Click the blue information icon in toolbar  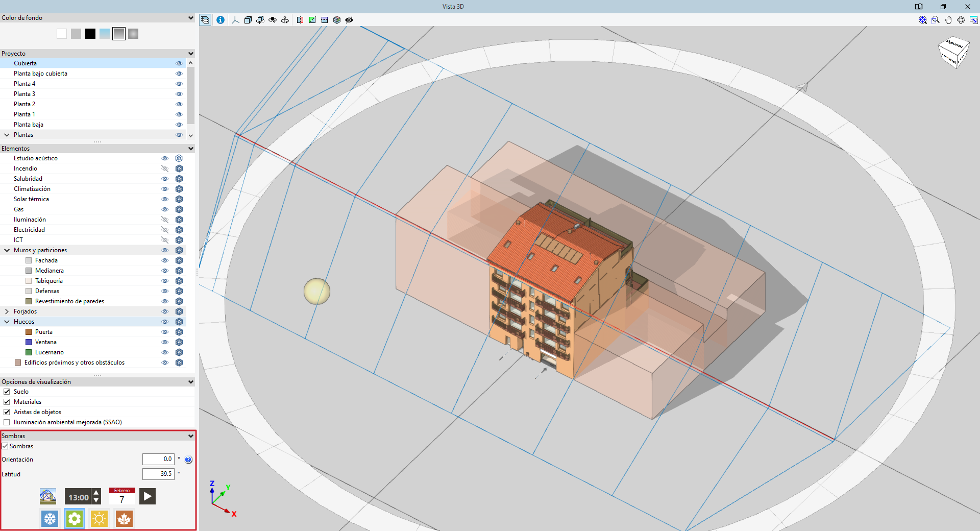point(220,20)
